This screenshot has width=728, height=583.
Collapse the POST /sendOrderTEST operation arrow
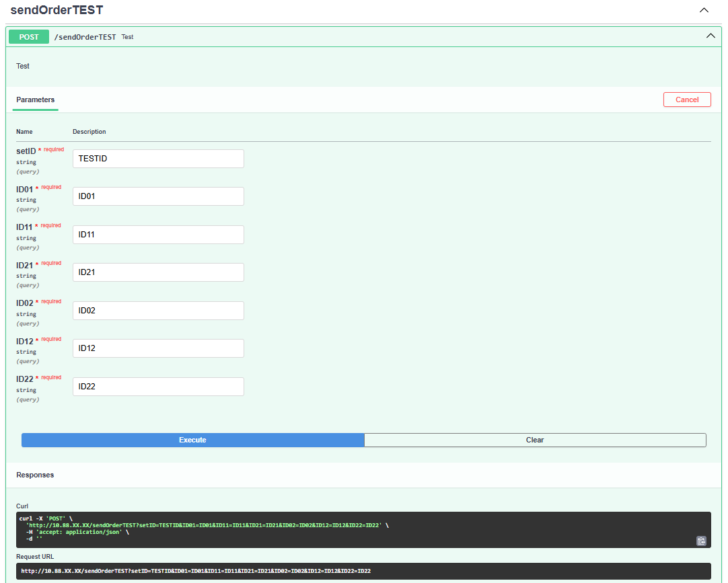point(711,36)
